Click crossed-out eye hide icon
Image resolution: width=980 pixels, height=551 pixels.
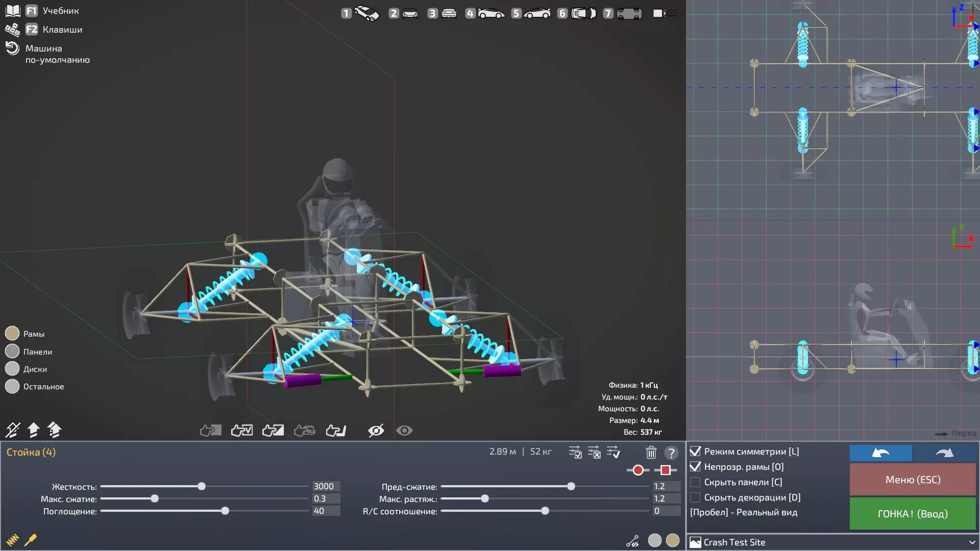pos(376,431)
